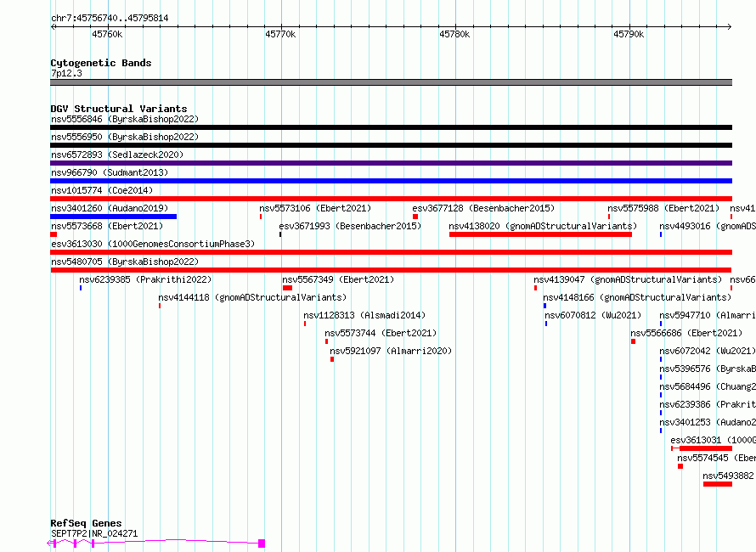Click the red nsv5921097 marker block
Screen dimensions: 756x552
tap(332, 359)
